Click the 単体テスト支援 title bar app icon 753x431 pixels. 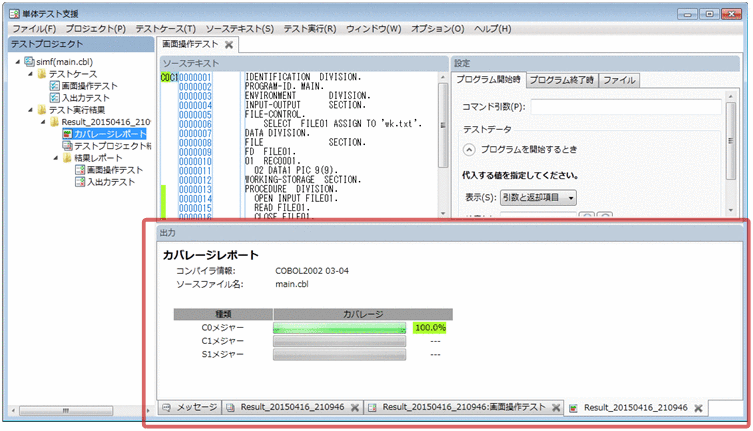coord(14,13)
